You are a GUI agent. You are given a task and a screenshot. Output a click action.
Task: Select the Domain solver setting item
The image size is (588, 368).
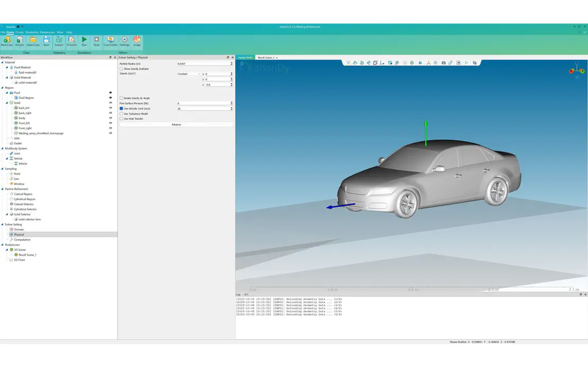pyautogui.click(x=19, y=230)
